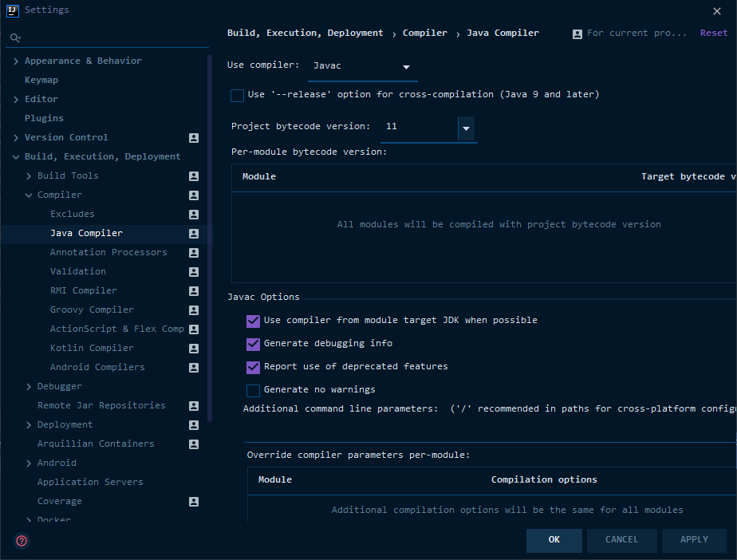Uncheck Generate debugging info

click(253, 345)
